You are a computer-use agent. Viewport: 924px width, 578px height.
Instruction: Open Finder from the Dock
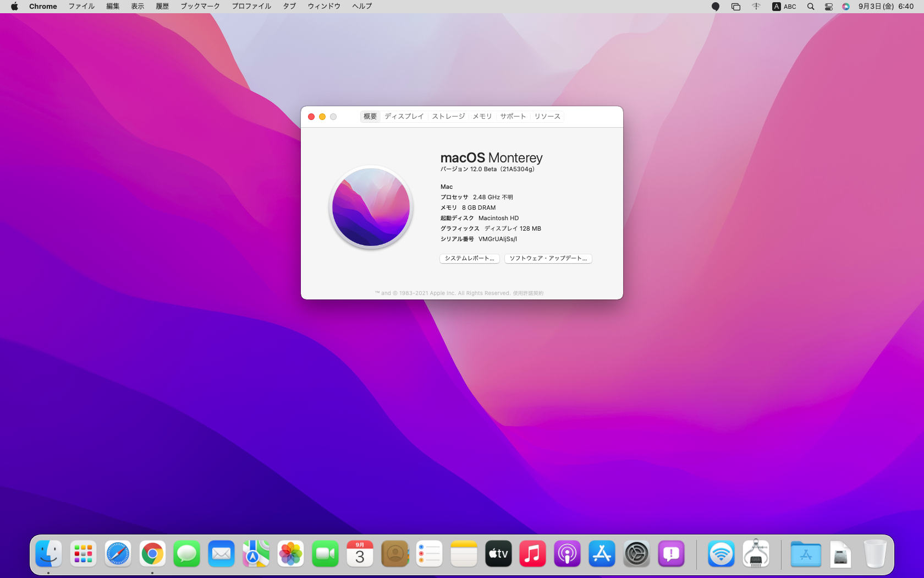point(48,554)
